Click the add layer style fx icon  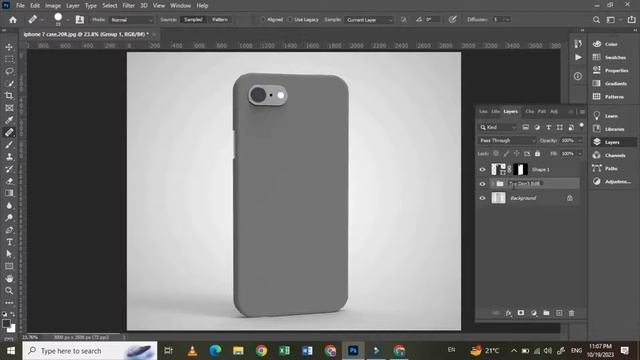[508, 313]
